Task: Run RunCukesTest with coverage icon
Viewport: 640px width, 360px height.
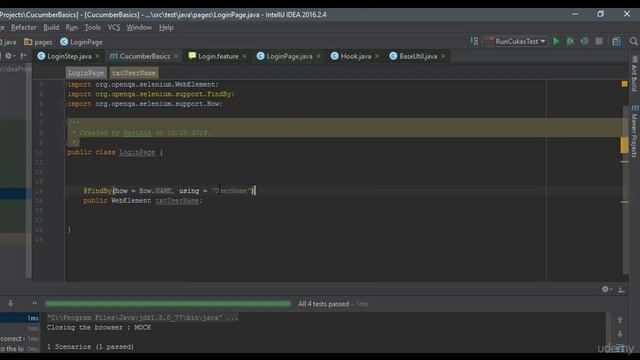Action: pyautogui.click(x=584, y=41)
